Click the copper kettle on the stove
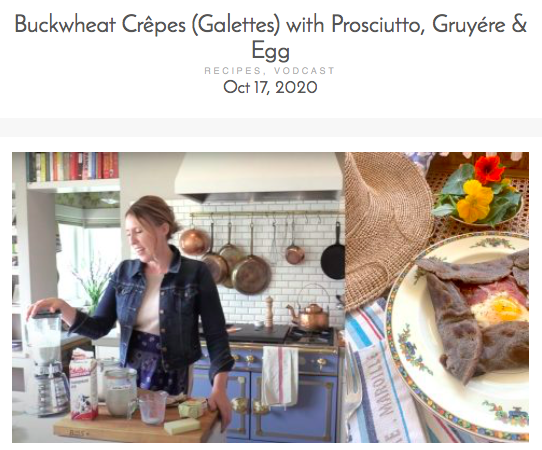Image resolution: width=542 pixels, height=450 pixels. (x=310, y=313)
